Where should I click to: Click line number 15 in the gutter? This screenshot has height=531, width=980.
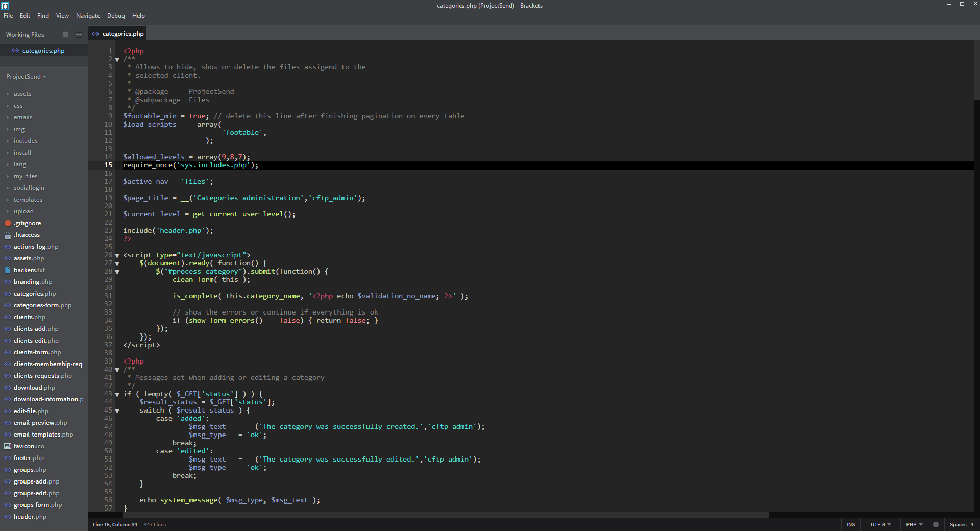108,165
